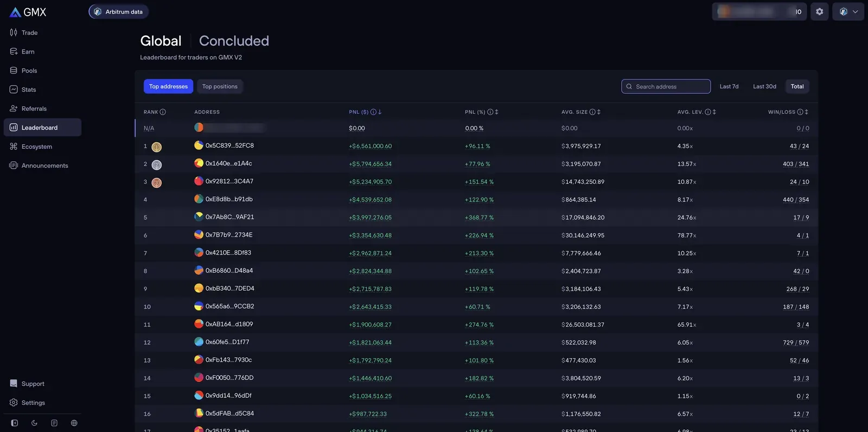This screenshot has height=432, width=868.
Task: Toggle dark mode moon icon
Action: (x=34, y=423)
